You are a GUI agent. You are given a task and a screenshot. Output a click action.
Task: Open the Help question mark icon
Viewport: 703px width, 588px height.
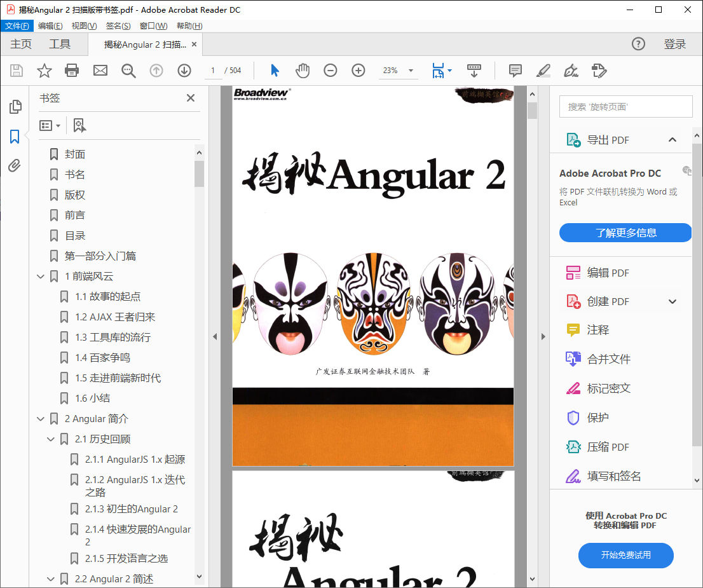638,44
